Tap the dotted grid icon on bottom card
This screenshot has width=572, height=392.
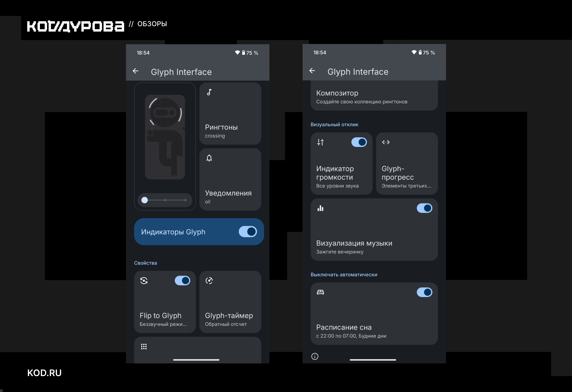[x=144, y=347]
